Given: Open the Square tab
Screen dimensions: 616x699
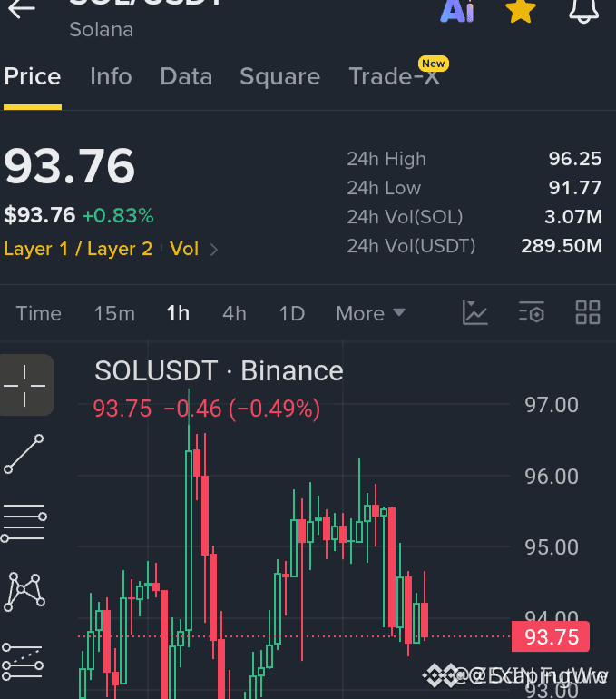Looking at the screenshot, I should tap(280, 76).
